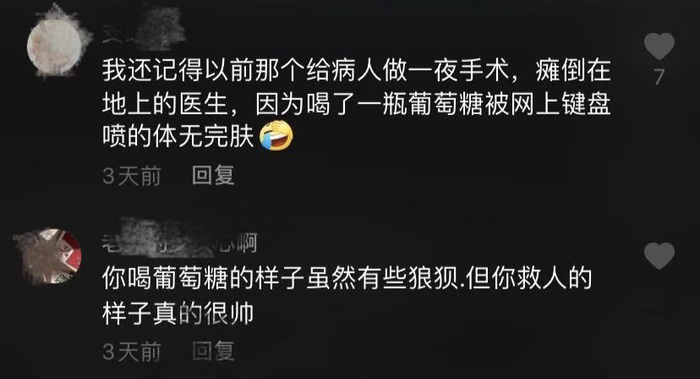Select the comment line starting 我还记得以前
The image size is (700, 379).
[x=356, y=71]
